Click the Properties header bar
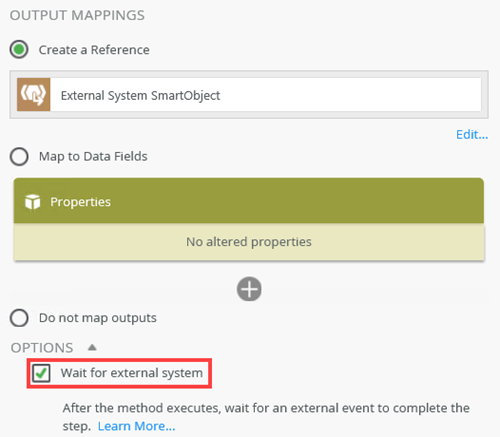The image size is (500, 437). 249,201
